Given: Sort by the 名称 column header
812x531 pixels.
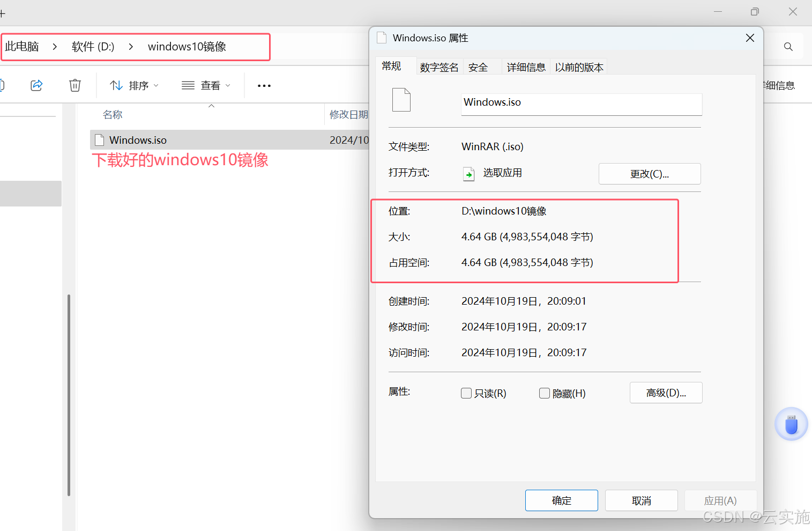Looking at the screenshot, I should pos(113,114).
